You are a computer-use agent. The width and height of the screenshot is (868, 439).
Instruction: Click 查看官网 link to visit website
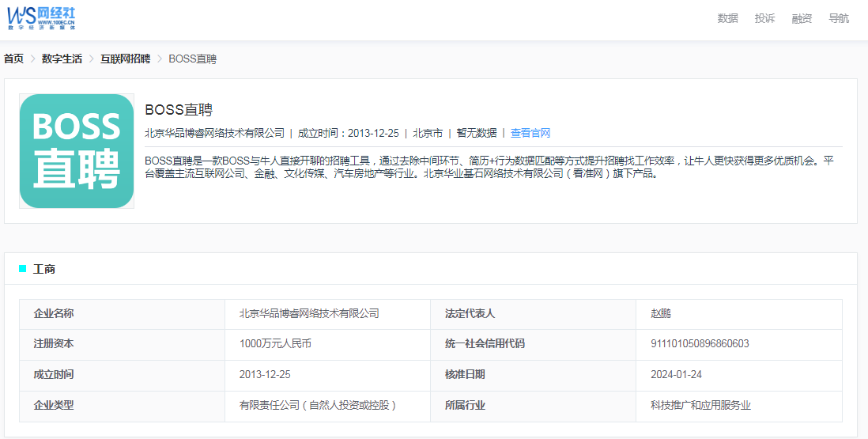pos(530,133)
